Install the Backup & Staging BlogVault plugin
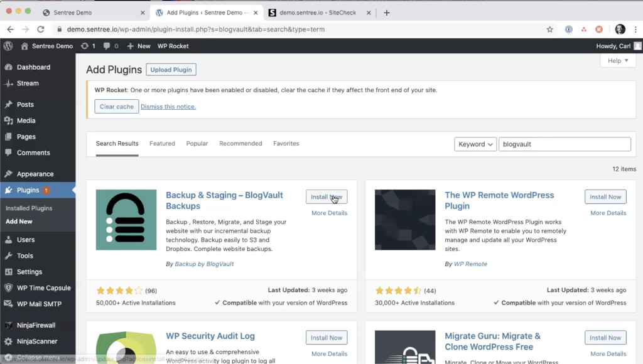The height and width of the screenshot is (364, 643). click(326, 196)
